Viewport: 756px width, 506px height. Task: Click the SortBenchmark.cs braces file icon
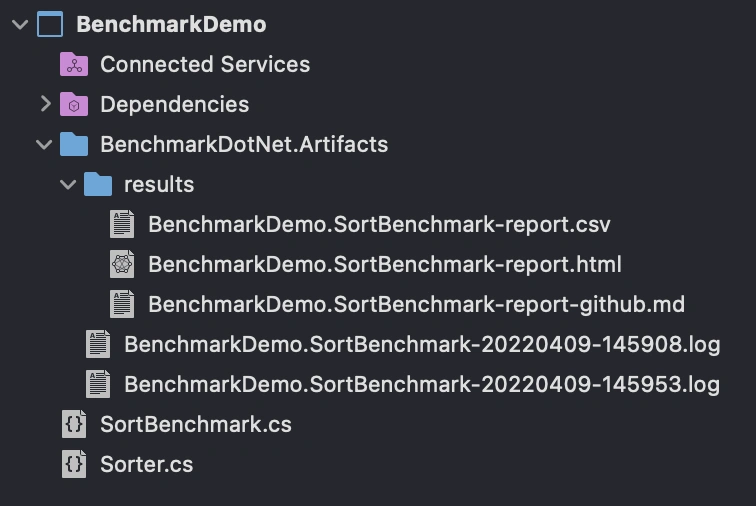click(x=74, y=424)
